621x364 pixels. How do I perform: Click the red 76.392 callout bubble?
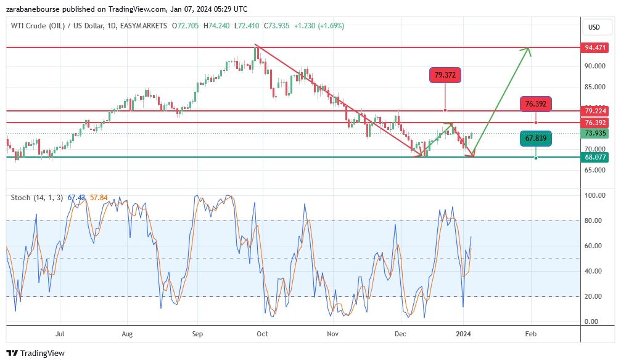click(x=535, y=103)
